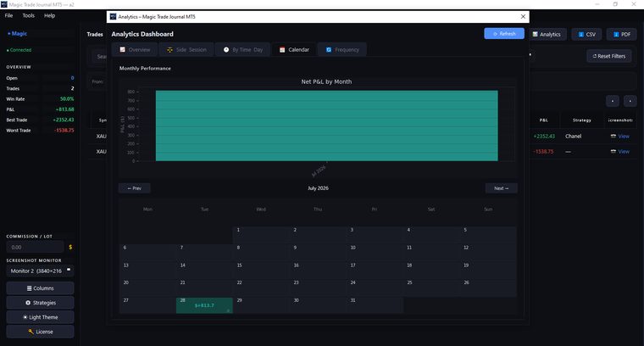The width and height of the screenshot is (644, 346).
Task: Click the Reset Filters button
Action: click(609, 56)
